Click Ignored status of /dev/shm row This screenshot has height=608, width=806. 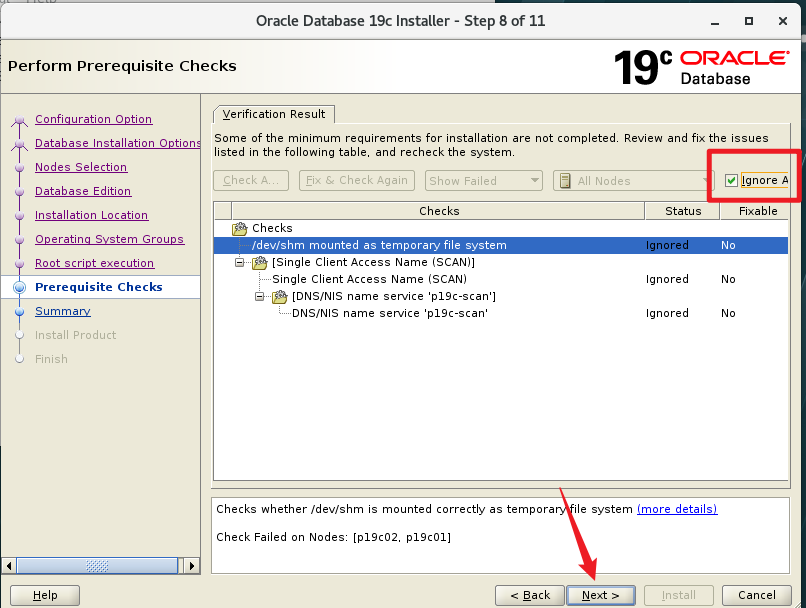pos(667,246)
